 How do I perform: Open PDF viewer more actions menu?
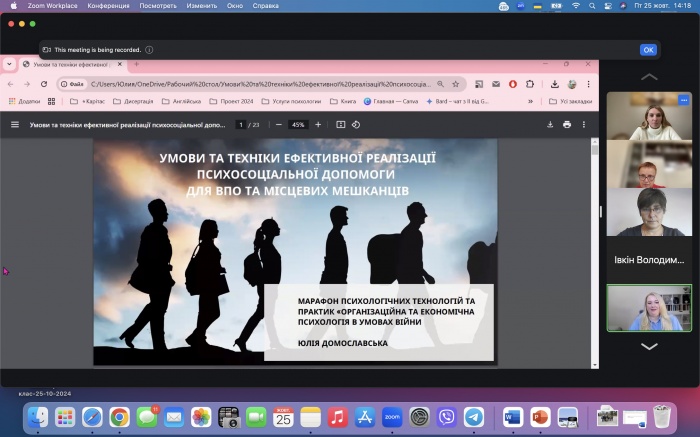click(x=583, y=125)
